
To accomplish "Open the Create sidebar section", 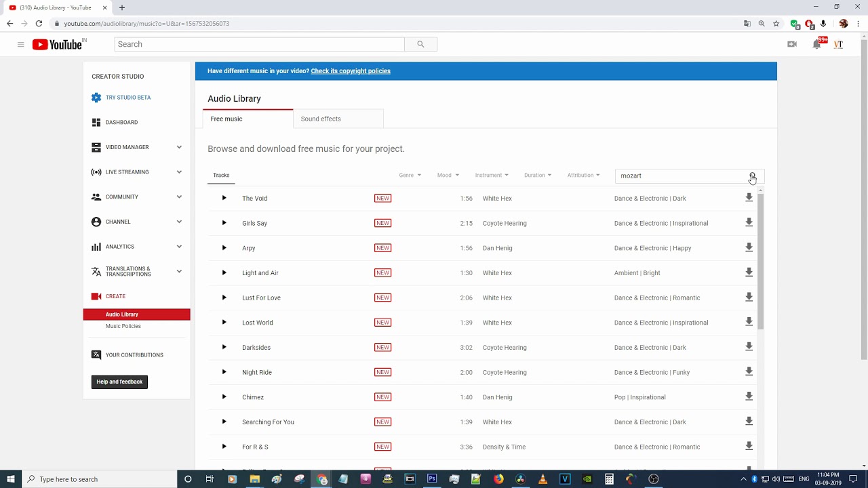I will coord(115,296).
